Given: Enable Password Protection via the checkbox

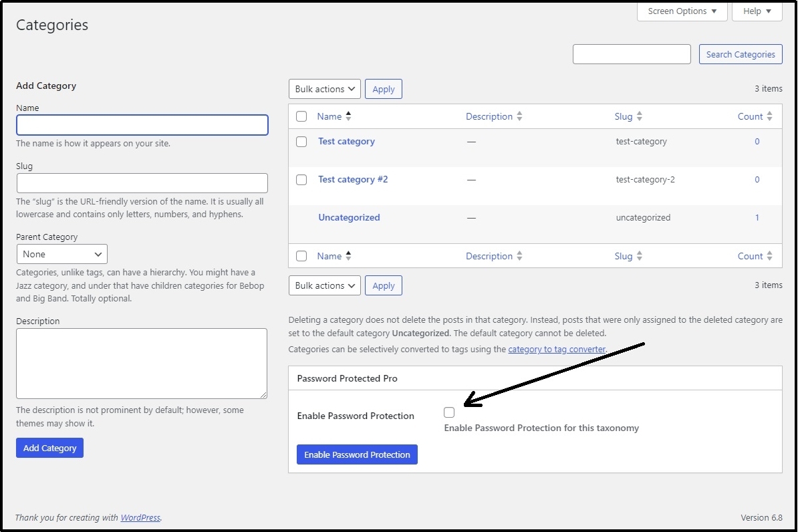Looking at the screenshot, I should coord(448,412).
